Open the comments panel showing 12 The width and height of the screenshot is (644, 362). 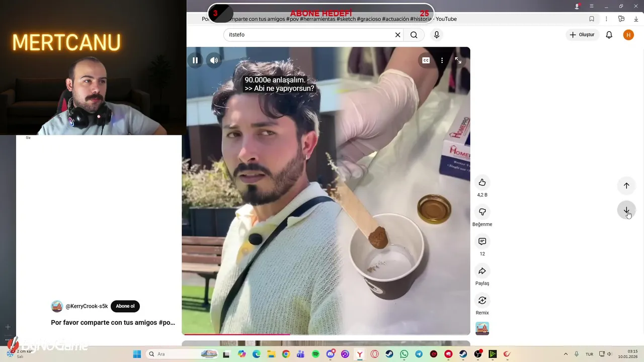click(482, 241)
